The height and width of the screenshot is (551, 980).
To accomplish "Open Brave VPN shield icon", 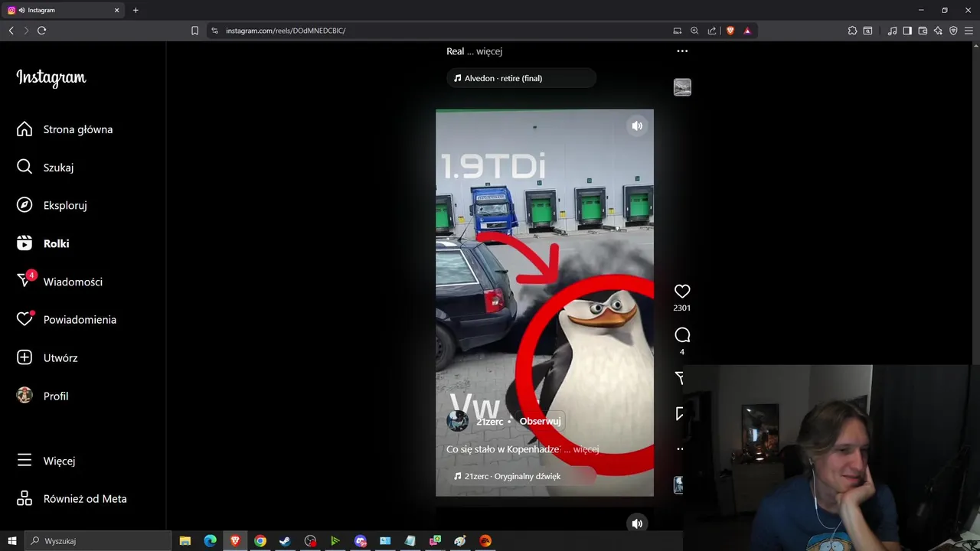I will (x=953, y=31).
